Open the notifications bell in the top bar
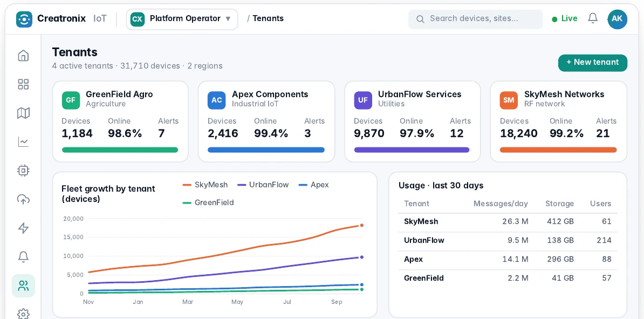The width and height of the screenshot is (644, 319). pyautogui.click(x=593, y=18)
